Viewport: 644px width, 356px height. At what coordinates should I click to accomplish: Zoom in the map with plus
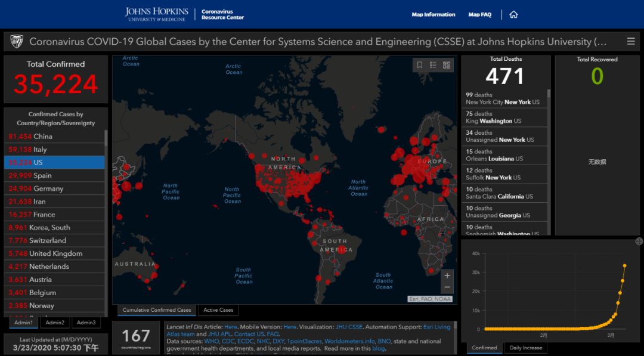coord(447,276)
